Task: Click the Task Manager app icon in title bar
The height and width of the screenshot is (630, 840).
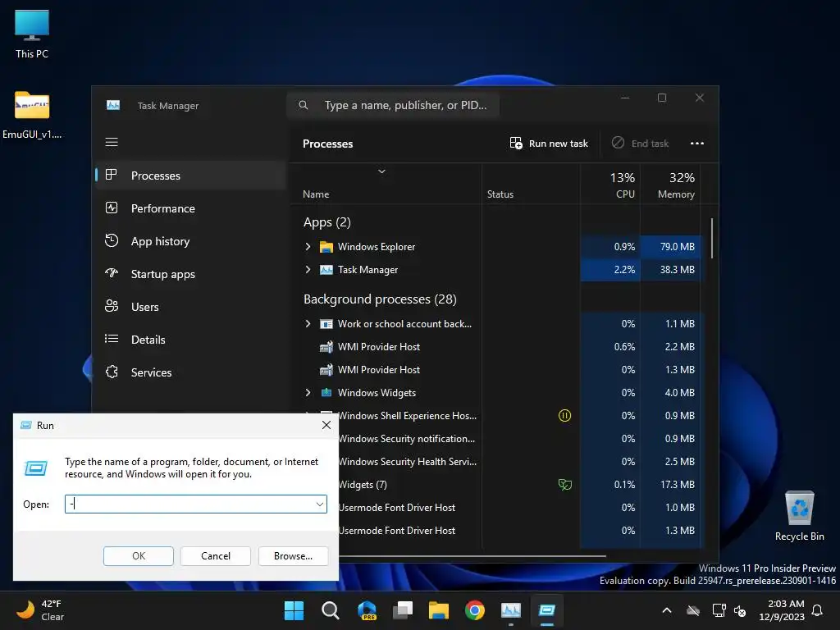Action: (113, 105)
